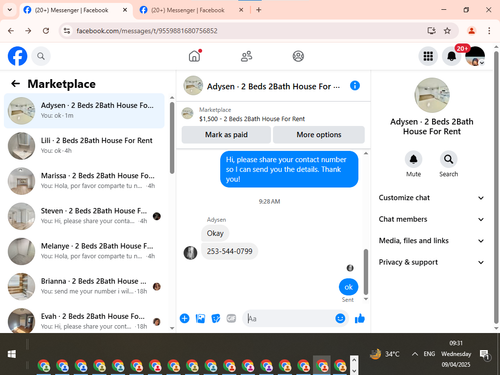
Task: Expand Media, files and links section
Action: (431, 241)
